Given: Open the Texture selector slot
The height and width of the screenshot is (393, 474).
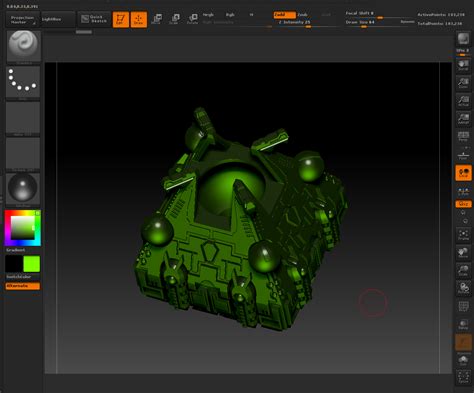Looking at the screenshot, I should click(x=23, y=154).
